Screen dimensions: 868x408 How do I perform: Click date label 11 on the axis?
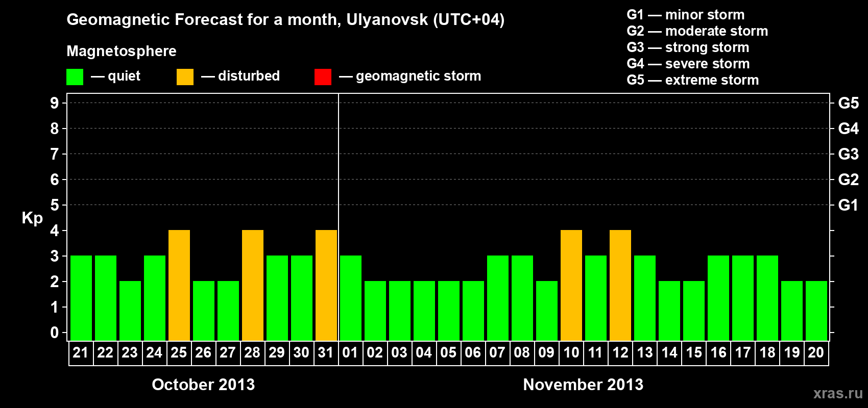[595, 352]
